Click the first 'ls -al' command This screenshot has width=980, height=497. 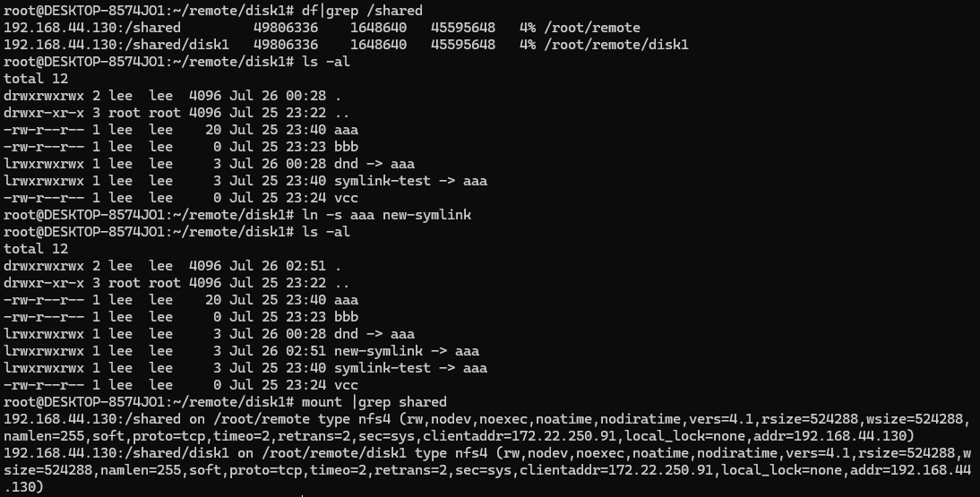point(326,62)
